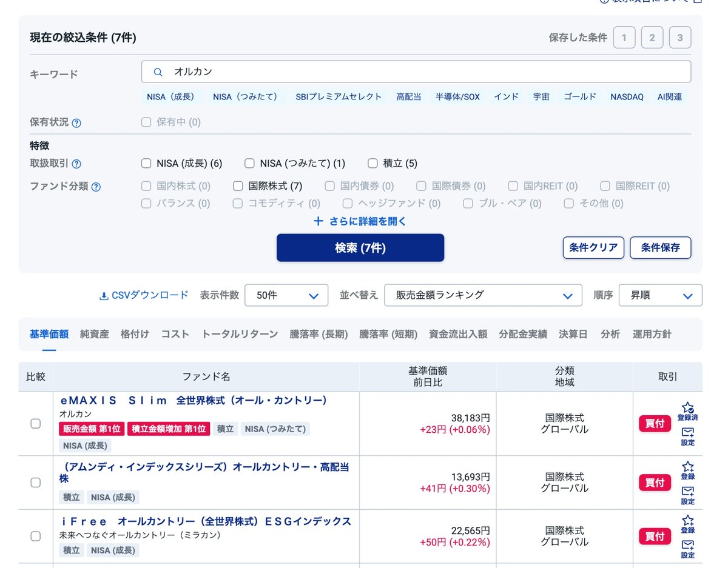This screenshot has width=728, height=568.
Task: Open iFree オールカントリー ESGインデックス link
Action: point(205,521)
